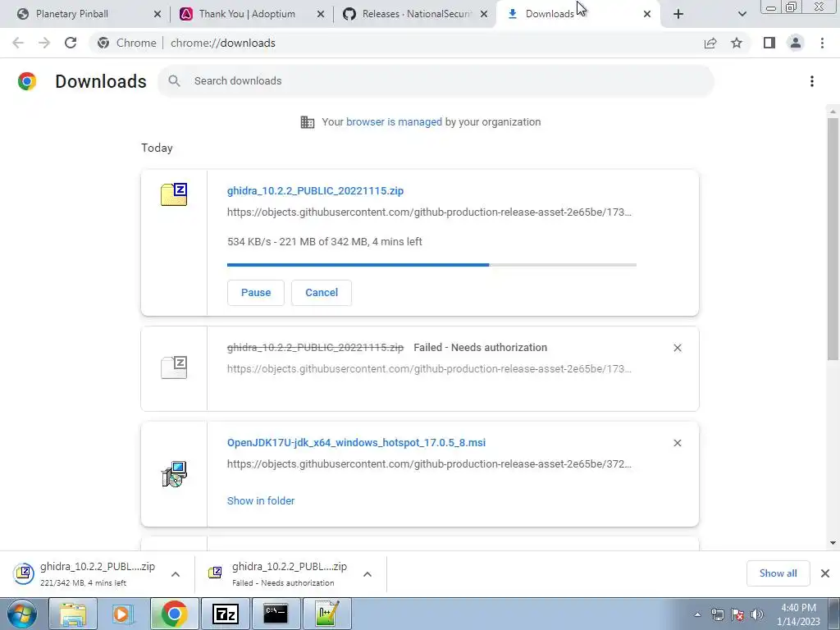Click the Search downloads field
840x630 pixels.
point(436,81)
